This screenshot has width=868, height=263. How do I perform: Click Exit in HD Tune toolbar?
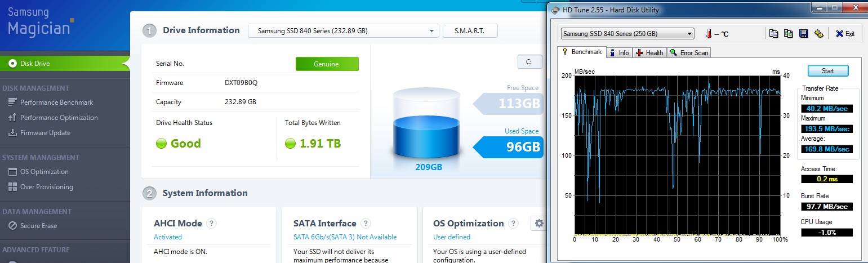845,34
